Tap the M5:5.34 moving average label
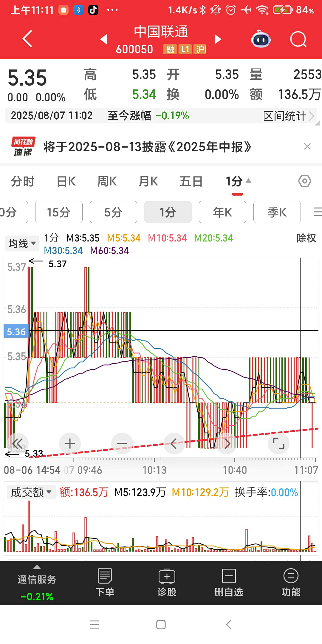The height and width of the screenshot is (644, 322). [124, 238]
